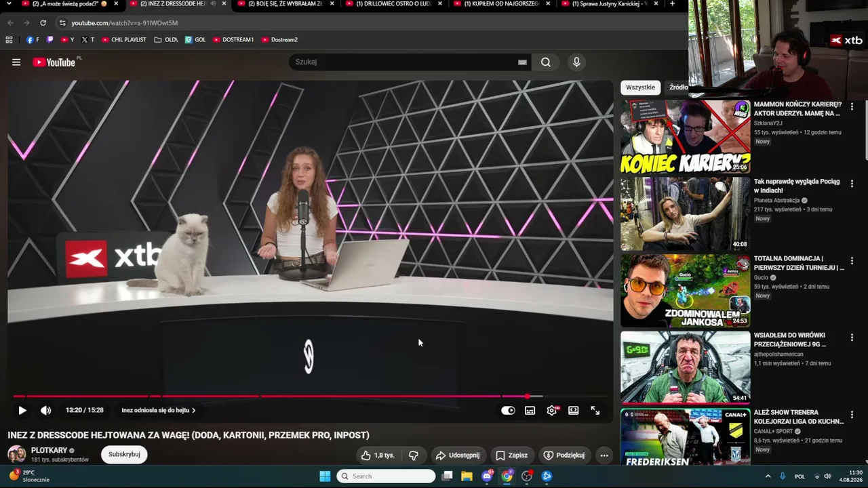Mute the video volume
Viewport: 868px width, 488px height.
45,410
